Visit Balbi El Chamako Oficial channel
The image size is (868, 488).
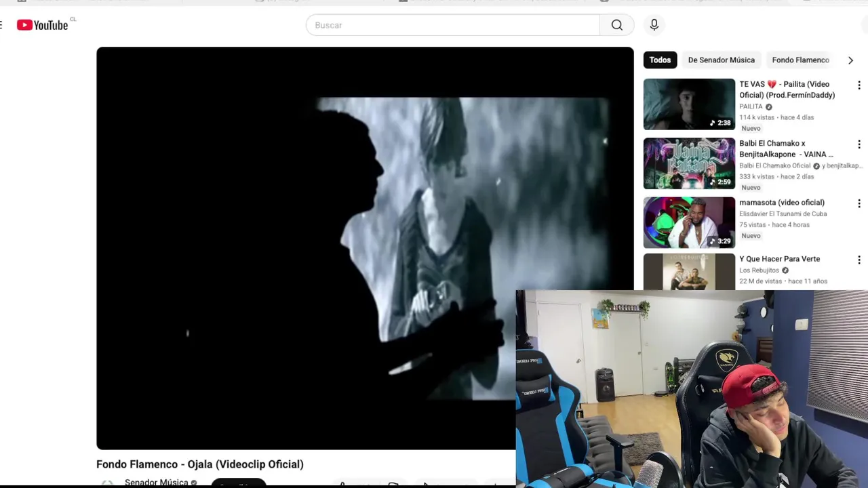point(775,165)
